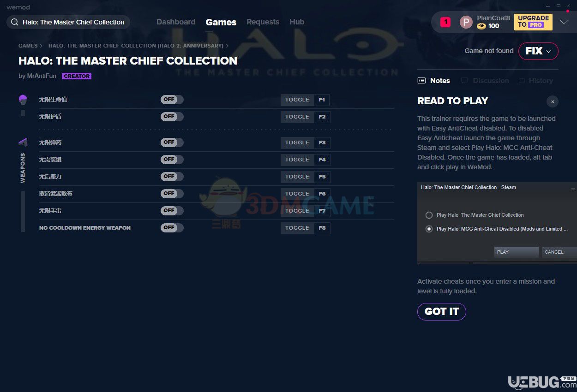Click the GOT IT button

click(442, 312)
